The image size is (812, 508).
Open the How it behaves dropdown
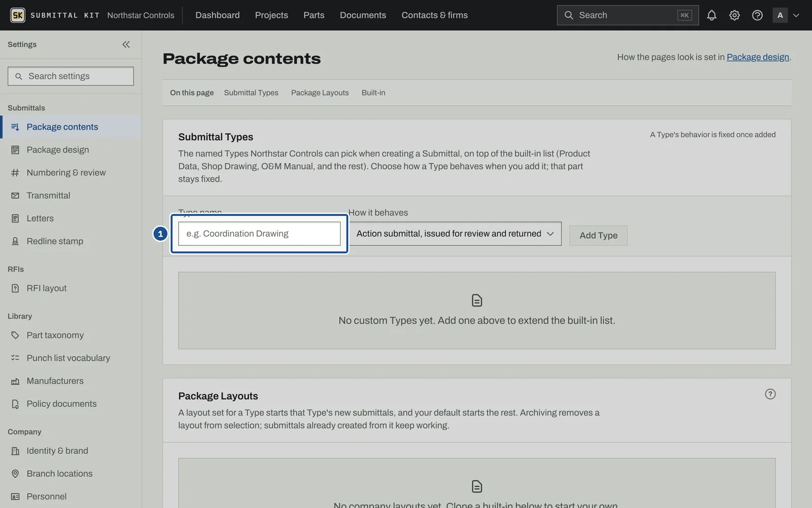pos(455,234)
